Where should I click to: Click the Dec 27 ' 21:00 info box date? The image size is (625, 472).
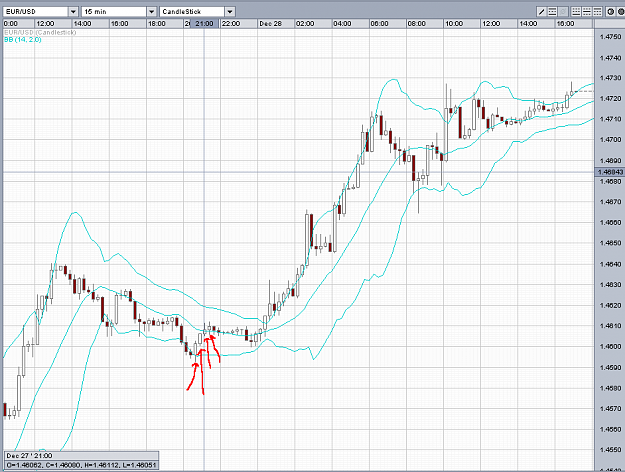pos(29,456)
